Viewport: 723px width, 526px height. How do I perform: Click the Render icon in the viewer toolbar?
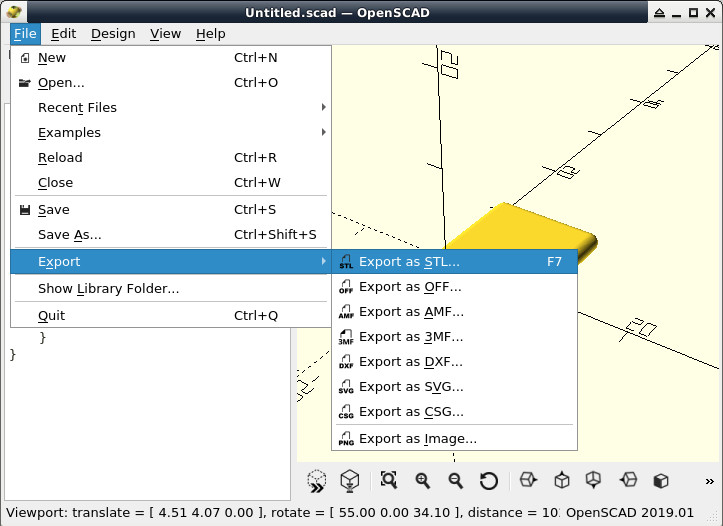click(x=350, y=481)
